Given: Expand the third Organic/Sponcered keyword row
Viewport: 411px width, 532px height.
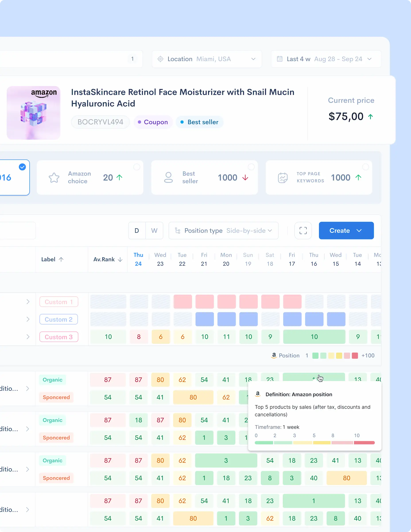Looking at the screenshot, I should coord(28,469).
